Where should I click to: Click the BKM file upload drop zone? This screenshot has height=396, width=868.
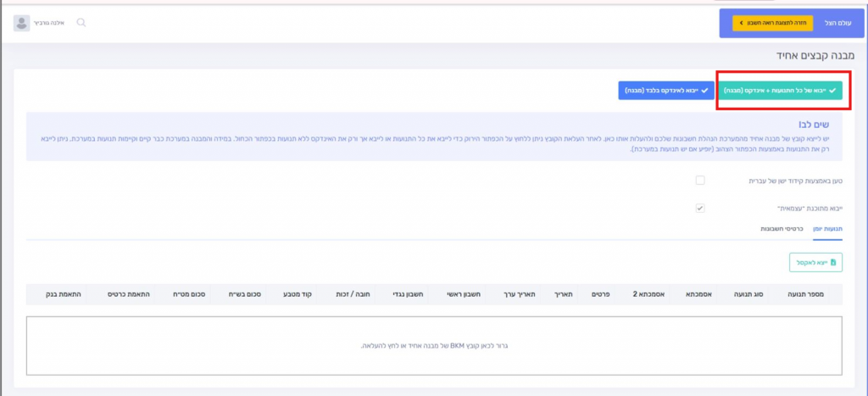(x=434, y=345)
